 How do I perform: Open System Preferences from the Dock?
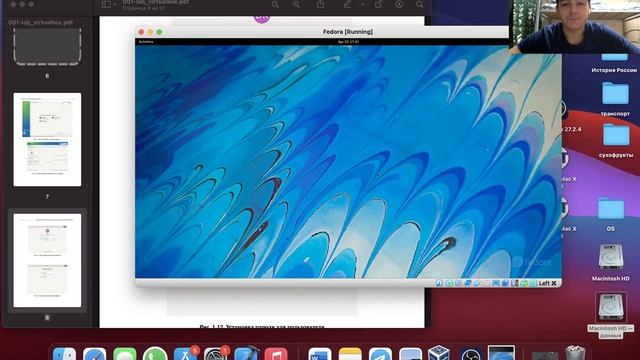click(x=215, y=354)
